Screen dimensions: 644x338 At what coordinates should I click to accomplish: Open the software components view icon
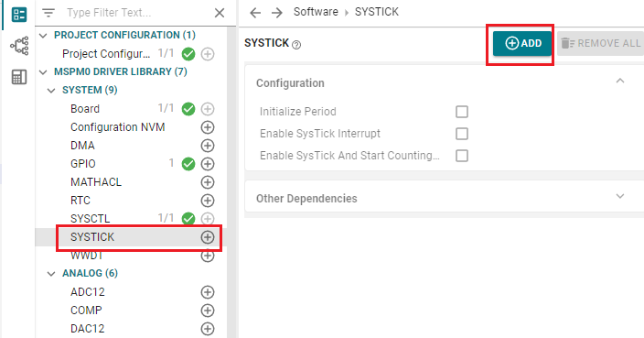pos(19,15)
